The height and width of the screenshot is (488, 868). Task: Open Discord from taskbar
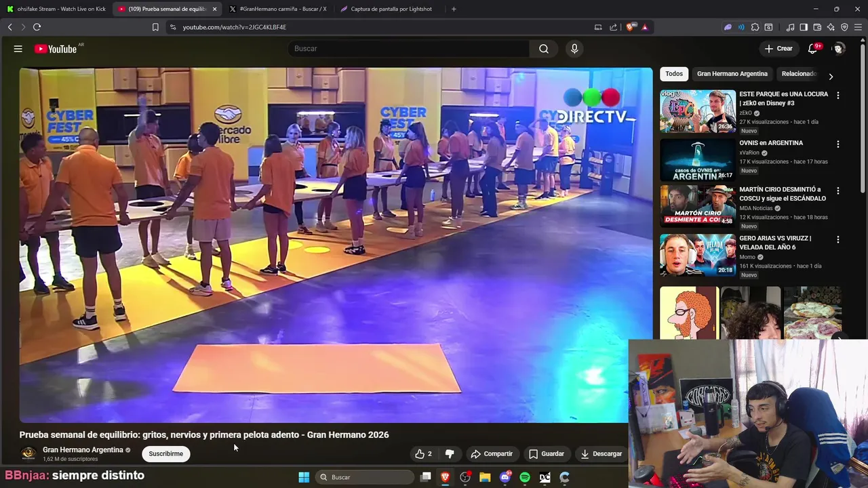click(505, 477)
